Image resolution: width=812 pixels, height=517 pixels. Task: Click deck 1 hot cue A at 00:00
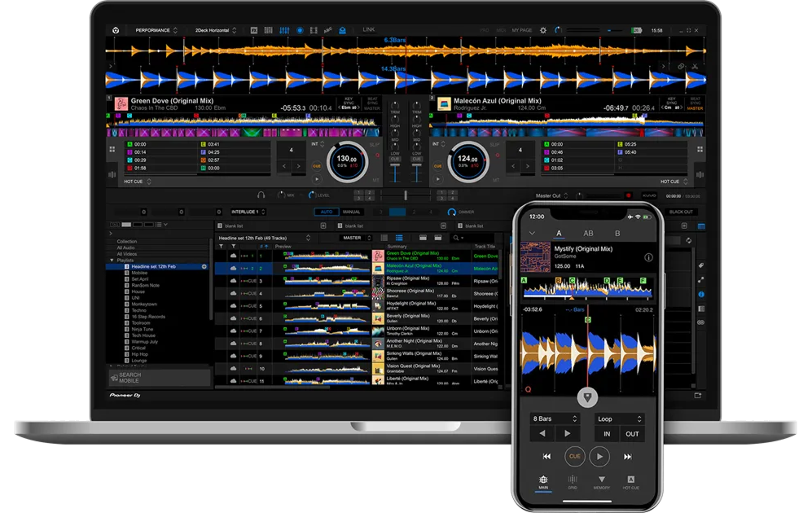pyautogui.click(x=161, y=144)
